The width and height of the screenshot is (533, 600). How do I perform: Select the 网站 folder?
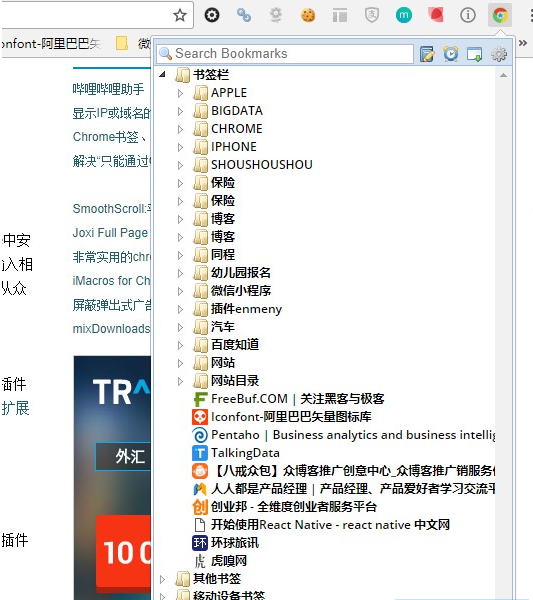[214, 363]
